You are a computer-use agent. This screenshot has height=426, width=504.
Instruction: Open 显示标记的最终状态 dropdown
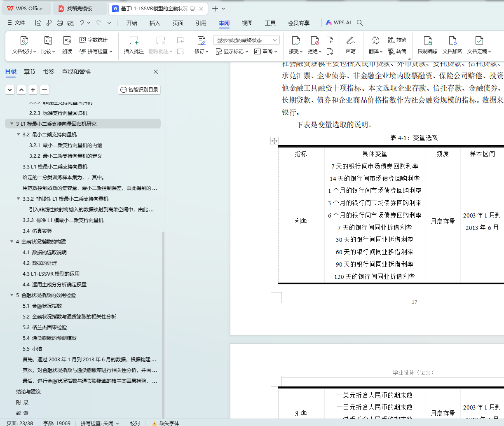(246, 40)
